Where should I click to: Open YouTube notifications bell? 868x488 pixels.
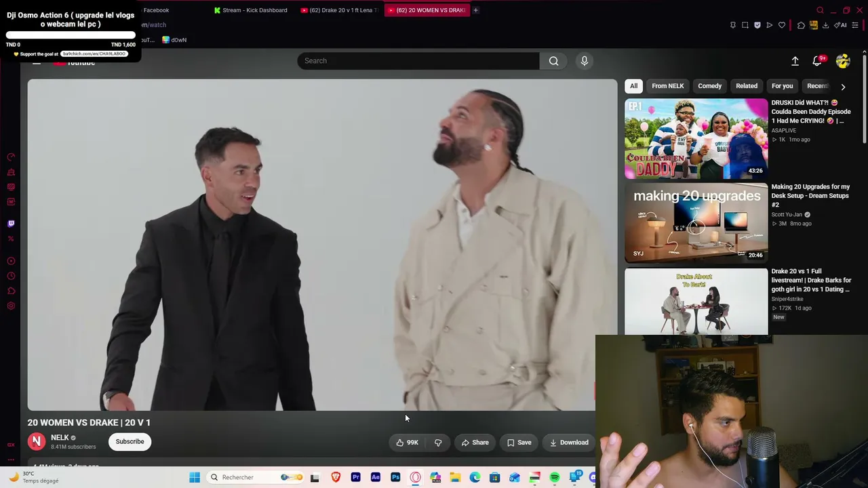pos(818,61)
